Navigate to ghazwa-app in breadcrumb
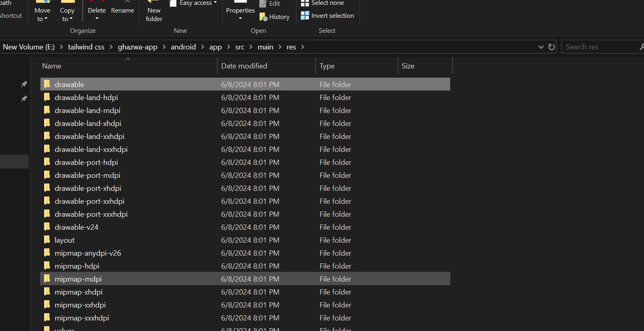 coord(137,47)
